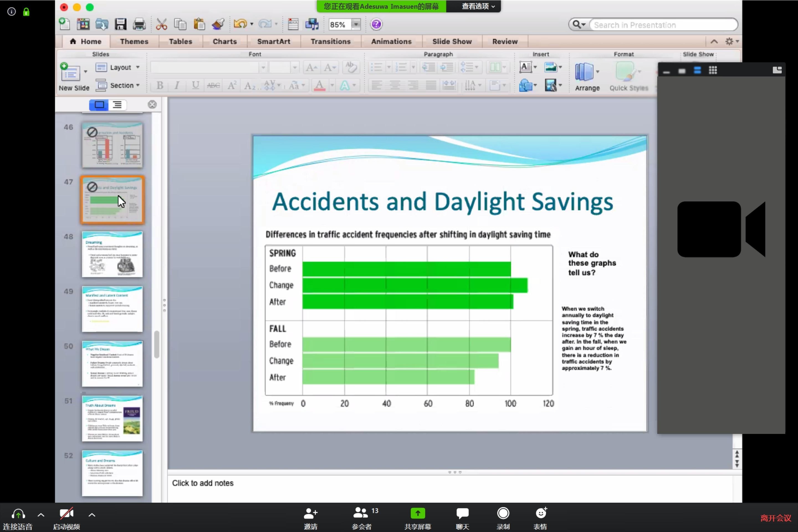Open Quick Styles
This screenshot has width=798, height=532.
click(628, 77)
